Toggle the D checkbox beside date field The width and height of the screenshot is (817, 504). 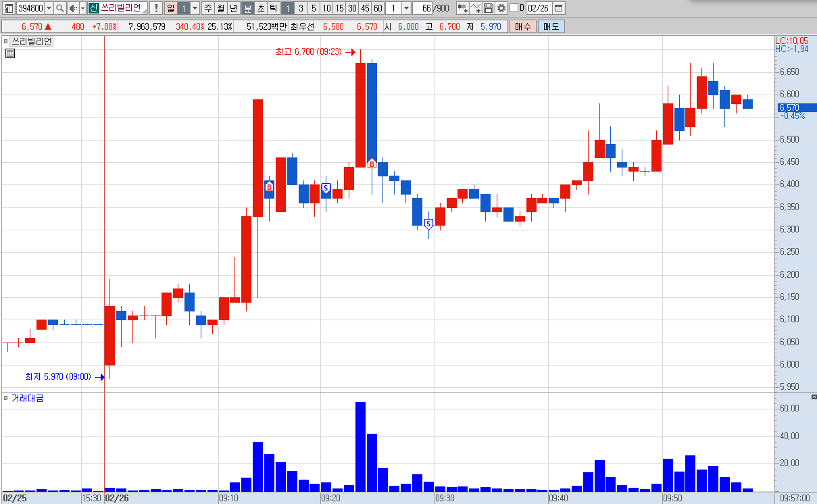pos(514,8)
